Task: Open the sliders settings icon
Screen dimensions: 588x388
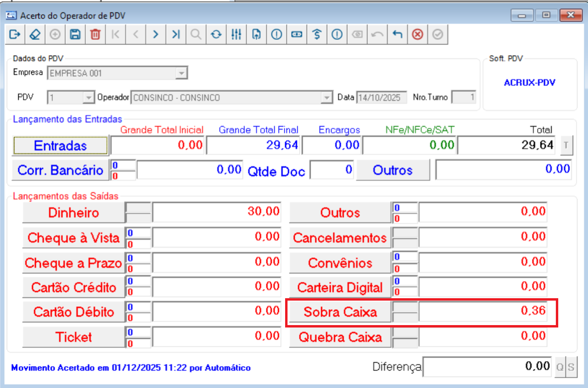Action: 236,35
